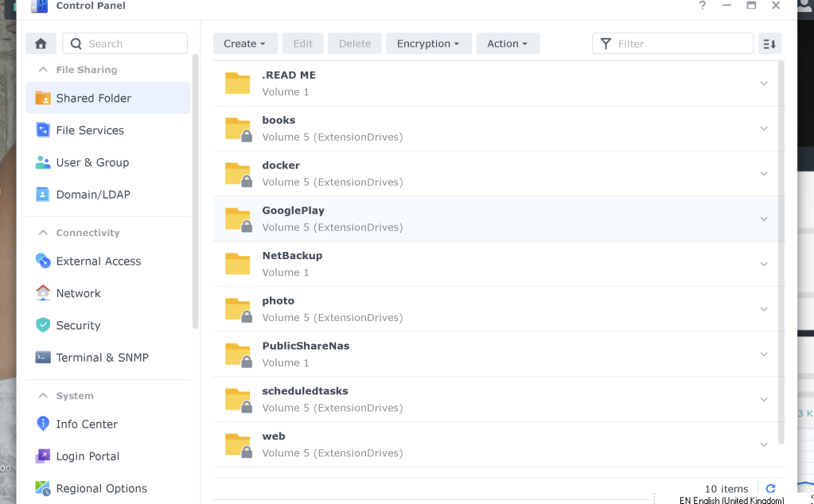This screenshot has width=814, height=504.
Task: Select the GooglePlay folder icon
Action: pyautogui.click(x=238, y=219)
